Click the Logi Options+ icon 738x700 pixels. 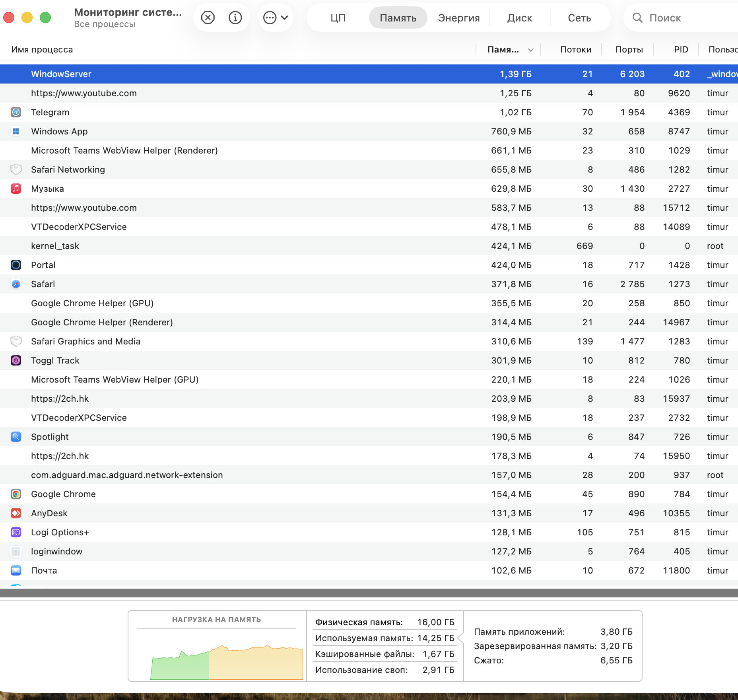[x=16, y=532]
